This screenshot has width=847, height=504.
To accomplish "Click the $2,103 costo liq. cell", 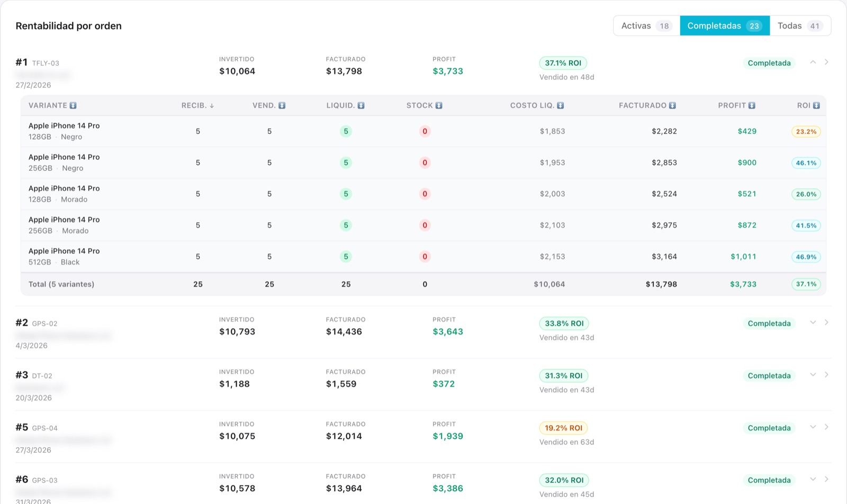I will point(552,225).
